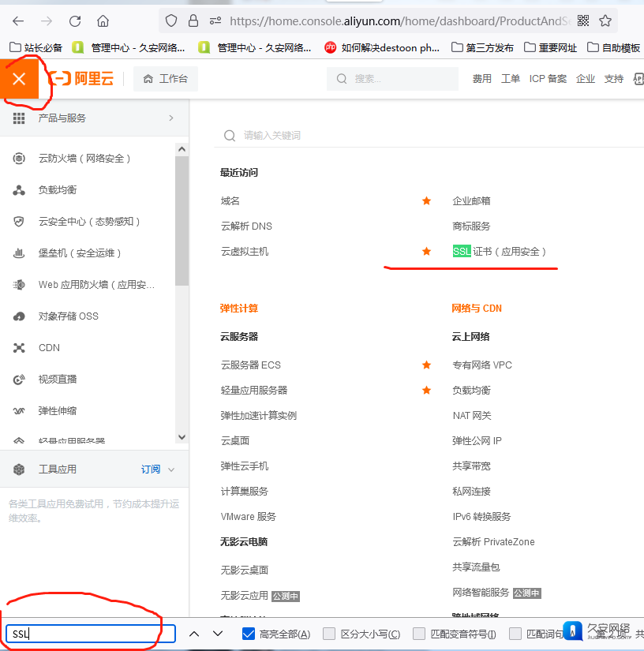Open the SSL 证书 product link
The image size is (644, 651).
[499, 252]
